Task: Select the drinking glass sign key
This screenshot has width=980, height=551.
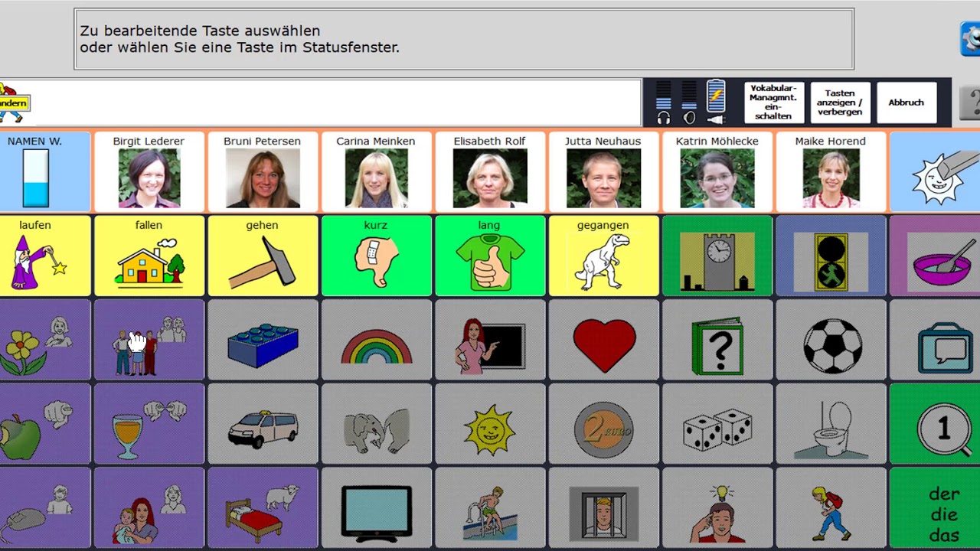Action: coord(149,424)
